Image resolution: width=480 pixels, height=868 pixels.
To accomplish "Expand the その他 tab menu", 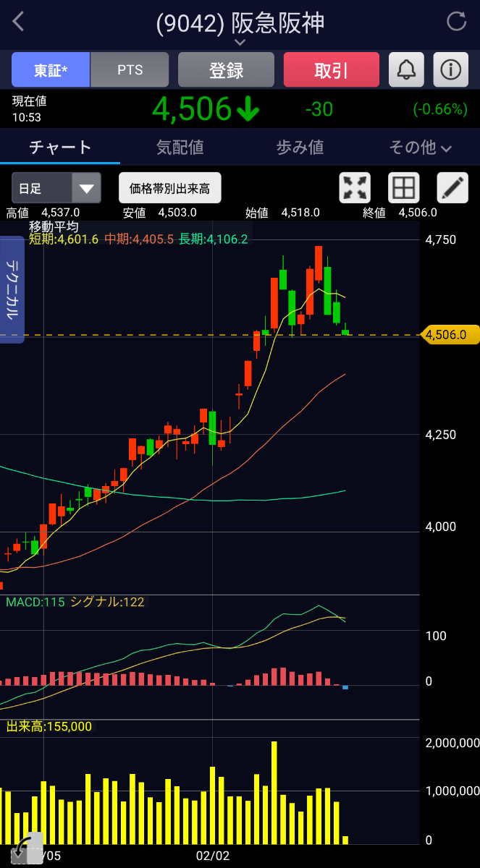I will coord(421,148).
